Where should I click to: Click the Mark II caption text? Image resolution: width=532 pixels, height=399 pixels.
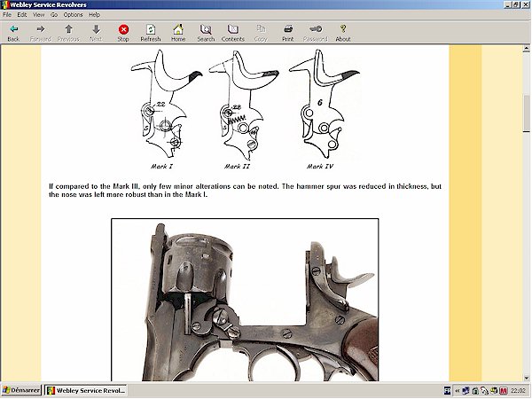point(237,167)
